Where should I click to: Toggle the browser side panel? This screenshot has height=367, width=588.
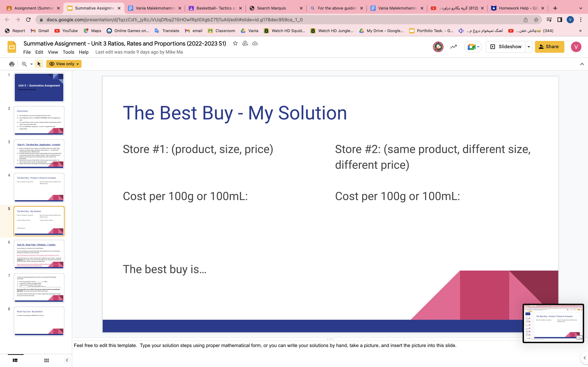point(560,20)
